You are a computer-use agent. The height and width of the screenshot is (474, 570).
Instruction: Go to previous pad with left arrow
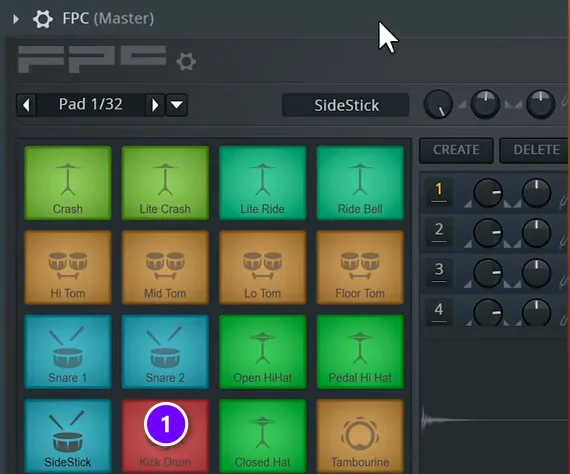26,105
